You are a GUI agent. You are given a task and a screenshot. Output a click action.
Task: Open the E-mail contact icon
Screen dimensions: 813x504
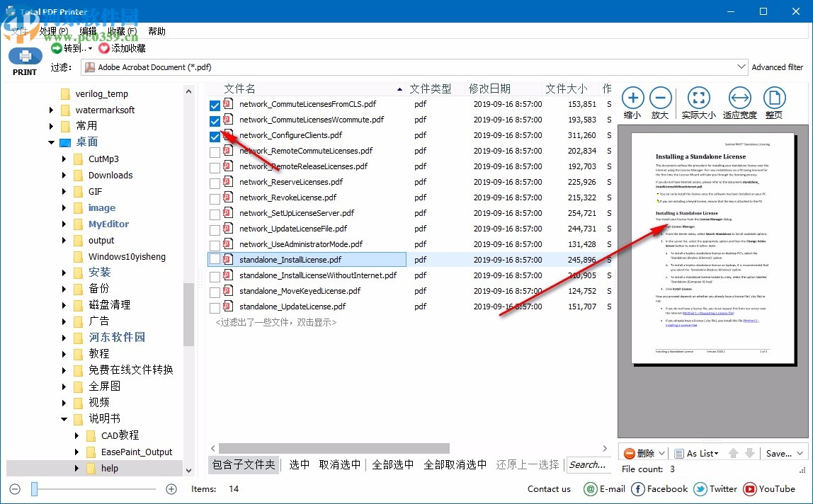590,488
